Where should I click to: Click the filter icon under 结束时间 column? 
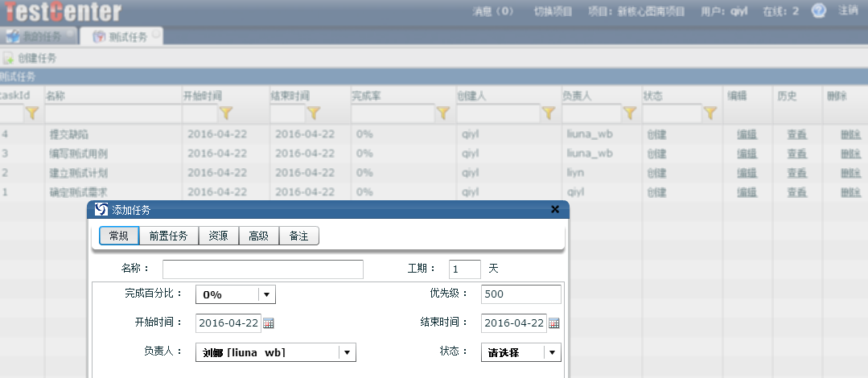click(x=314, y=113)
